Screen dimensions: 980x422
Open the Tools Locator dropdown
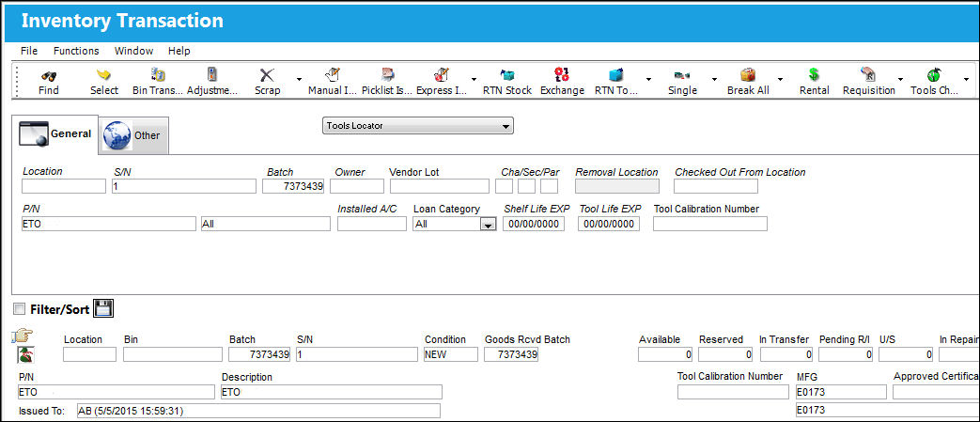[417, 126]
